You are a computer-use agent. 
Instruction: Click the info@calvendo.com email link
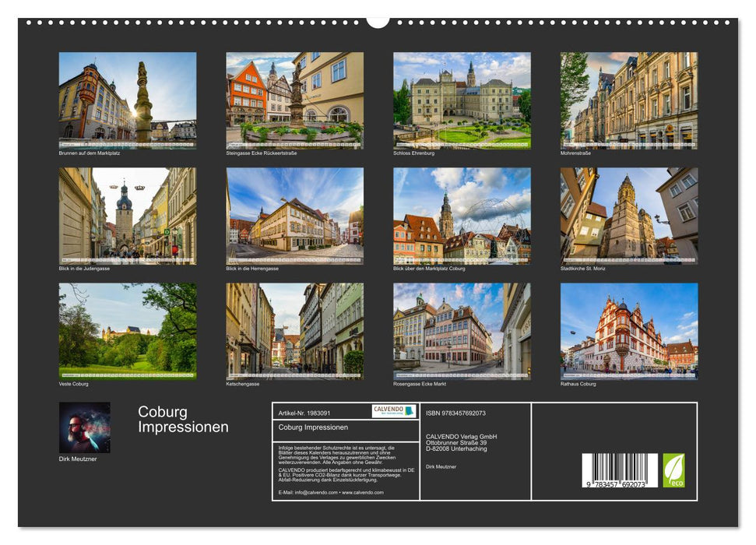point(315,493)
